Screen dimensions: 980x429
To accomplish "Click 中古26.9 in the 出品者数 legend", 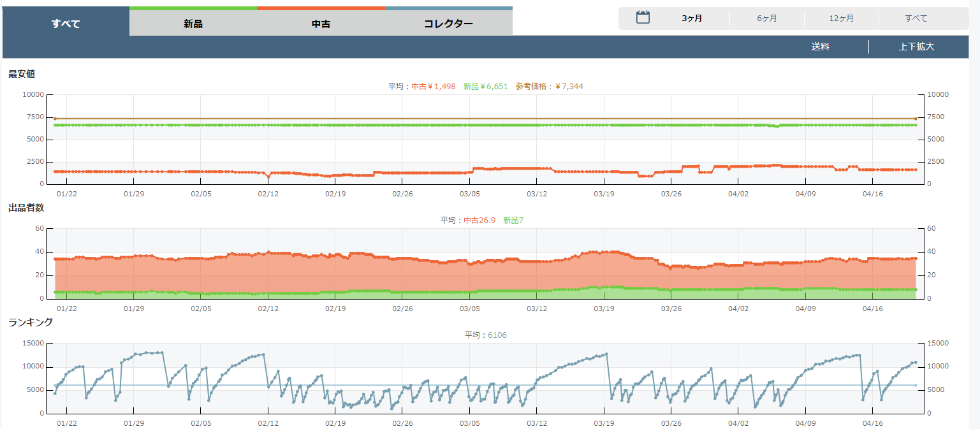I will coord(479,221).
